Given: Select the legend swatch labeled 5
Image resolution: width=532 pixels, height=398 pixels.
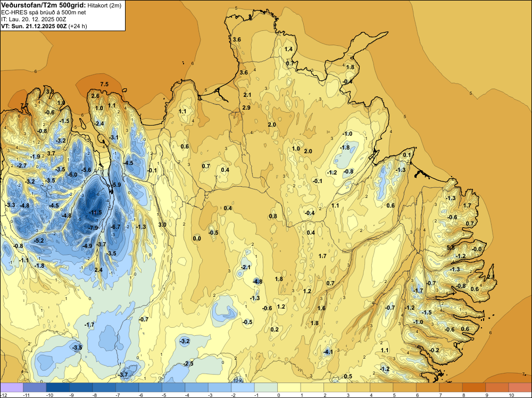Looking at the screenshot, I should [x=404, y=387].
